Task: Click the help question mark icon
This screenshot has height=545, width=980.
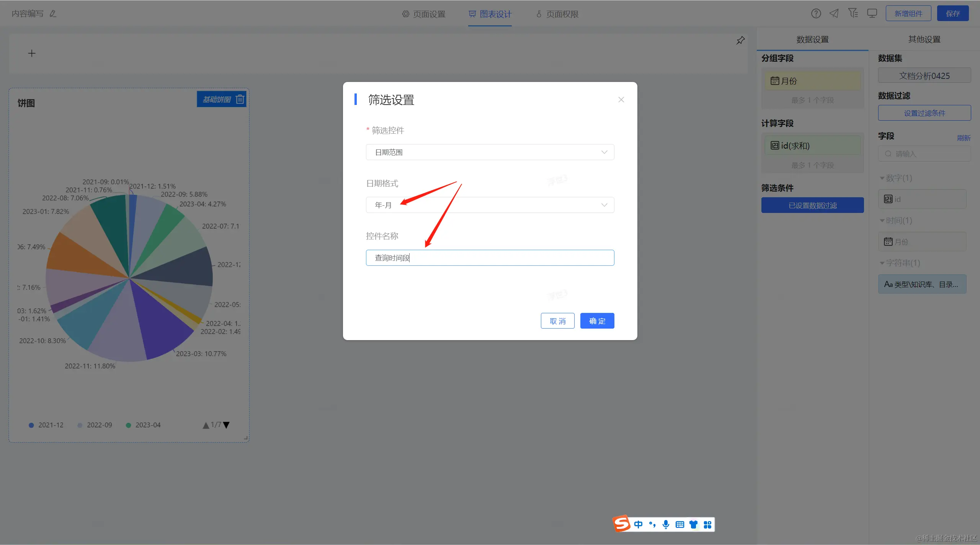Action: (816, 14)
